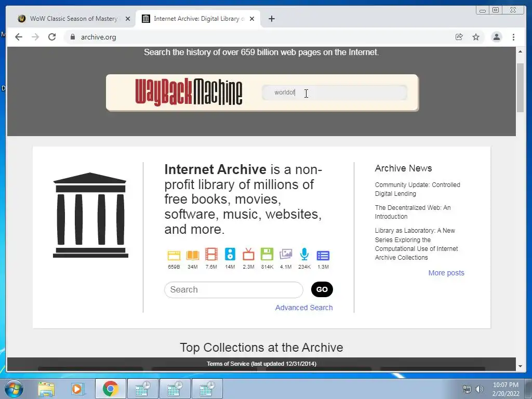The width and height of the screenshot is (532, 399).
Task: Open the images 4.1M icon
Action: pyautogui.click(x=286, y=254)
